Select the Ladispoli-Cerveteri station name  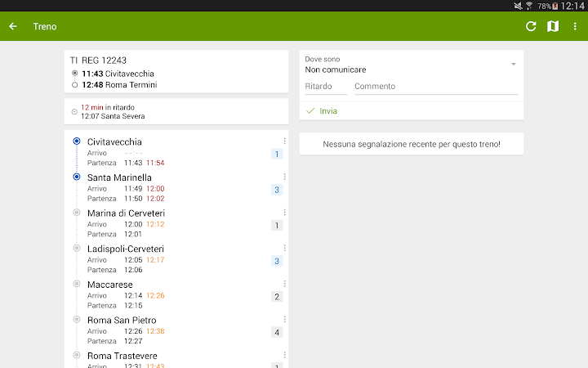(x=126, y=249)
